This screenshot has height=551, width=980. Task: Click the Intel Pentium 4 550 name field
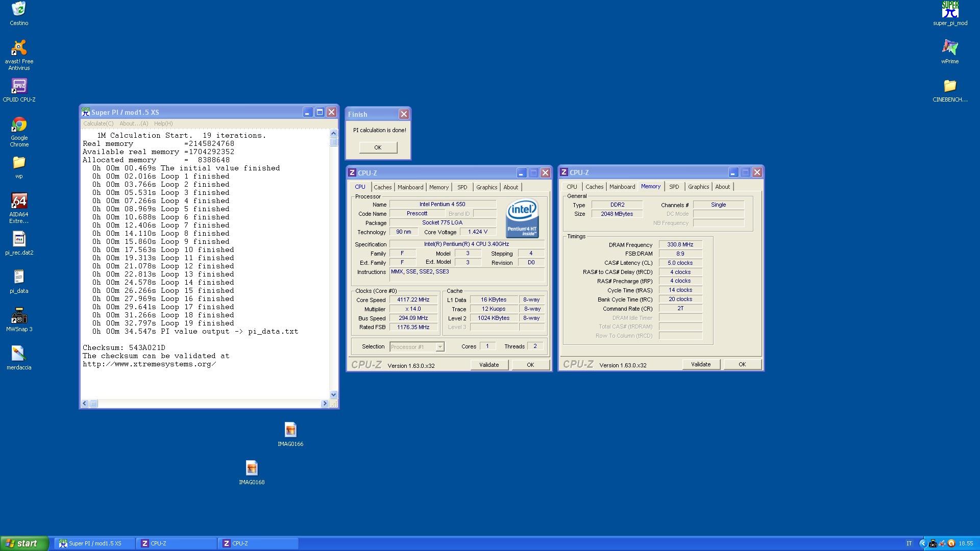click(443, 204)
